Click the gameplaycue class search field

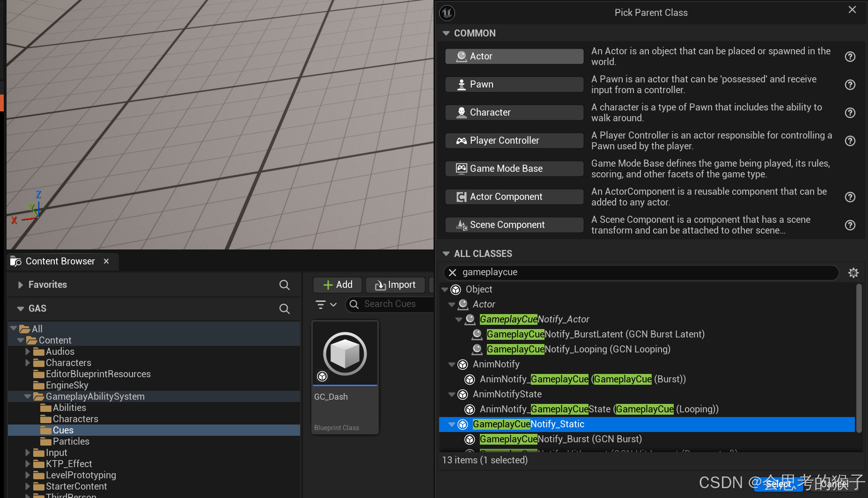pos(641,272)
